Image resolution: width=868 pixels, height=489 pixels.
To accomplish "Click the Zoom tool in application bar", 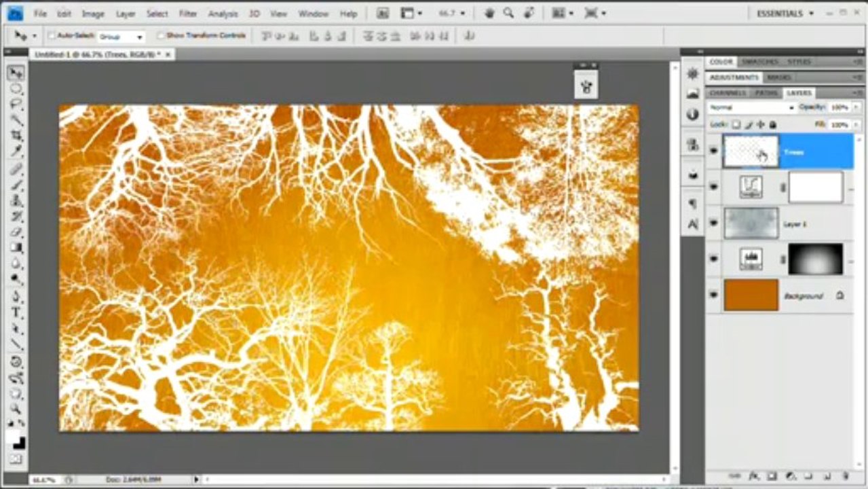I will [x=508, y=13].
